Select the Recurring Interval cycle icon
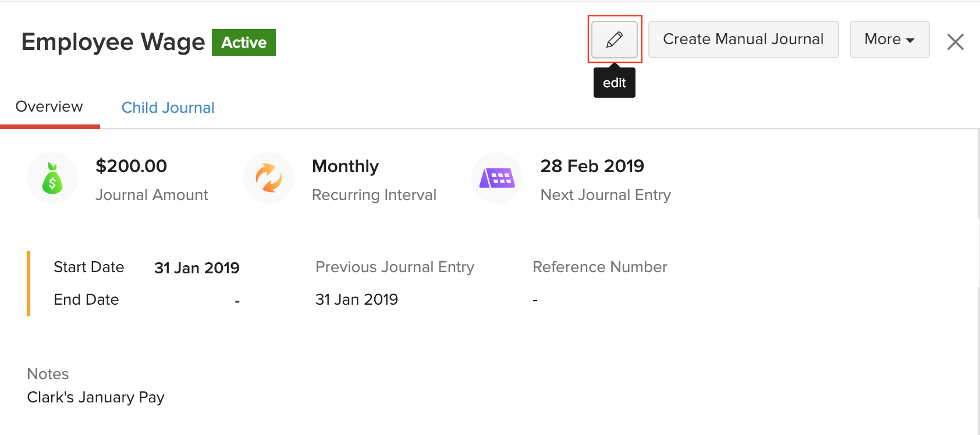This screenshot has width=980, height=435. (269, 178)
